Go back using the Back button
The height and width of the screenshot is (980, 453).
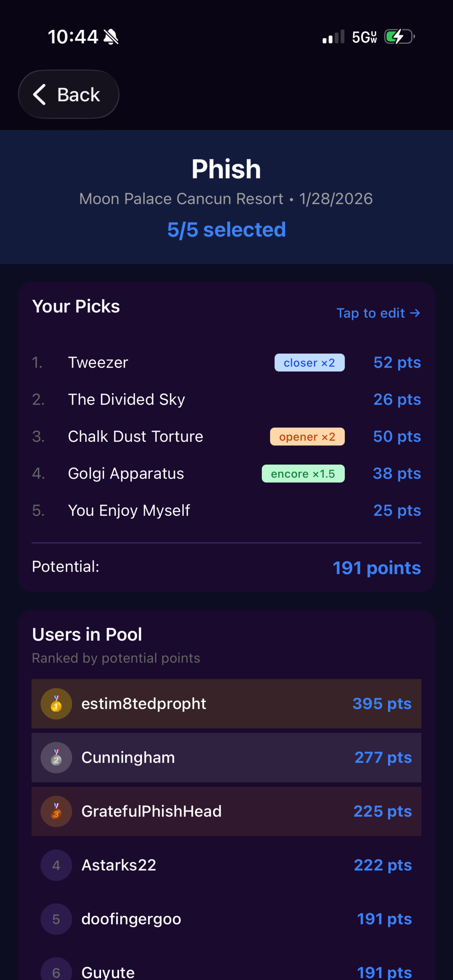[69, 94]
